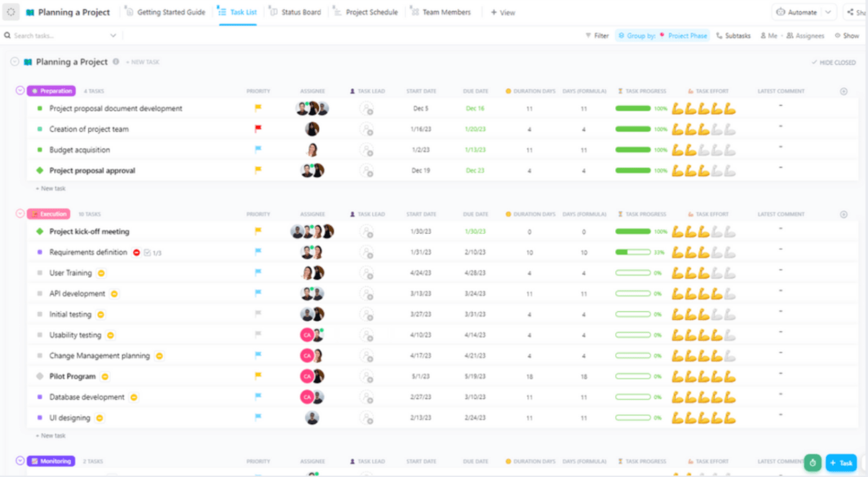Click the Subtasks icon in toolbar
This screenshot has width=868, height=477.
(733, 36)
